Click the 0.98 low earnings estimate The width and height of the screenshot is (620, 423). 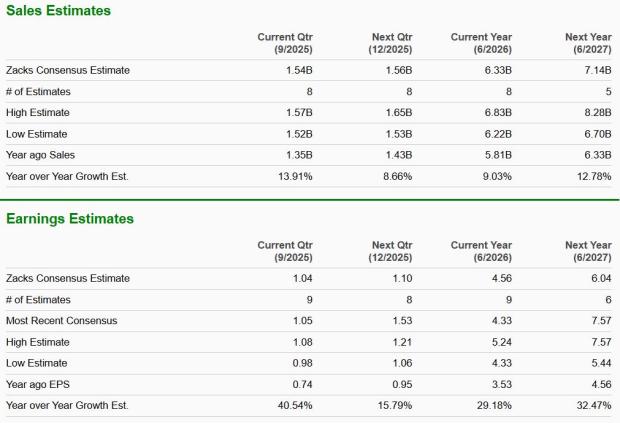[302, 363]
